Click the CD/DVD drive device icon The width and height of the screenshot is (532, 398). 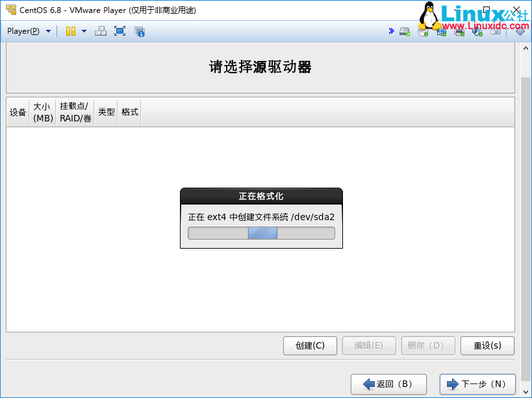pyautogui.click(x=422, y=31)
